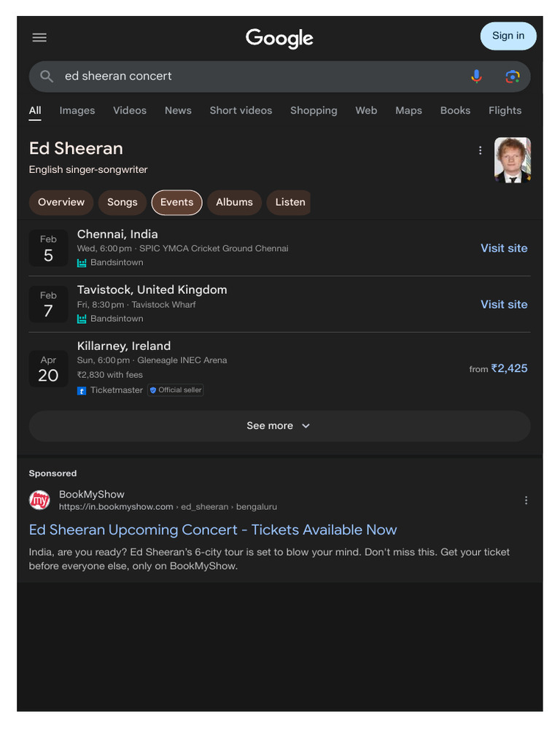Click the magnifying glass search icon
The image size is (560, 747).
click(x=47, y=76)
